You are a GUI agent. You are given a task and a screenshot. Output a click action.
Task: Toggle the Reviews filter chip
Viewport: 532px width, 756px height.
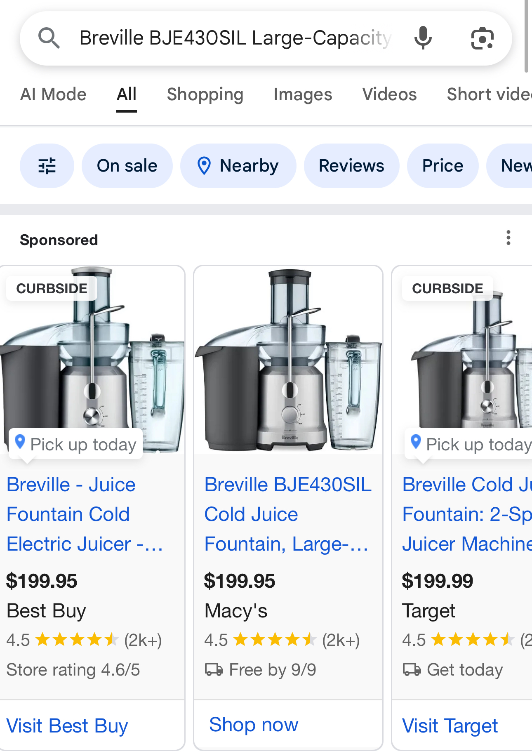351,166
